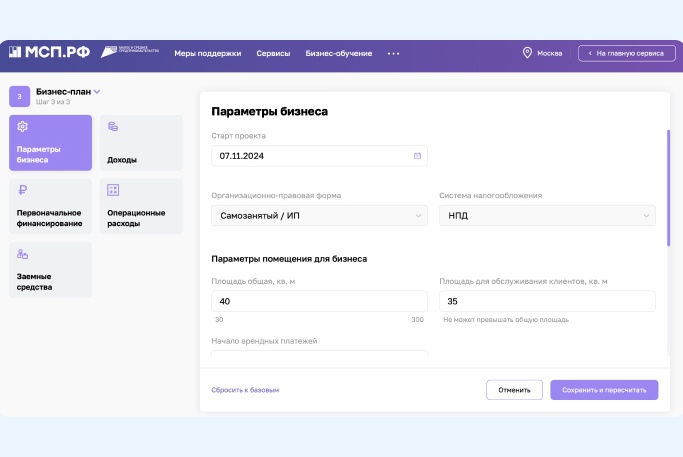Open the Организационно-правовая форма dropdown
This screenshot has height=457, width=683.
pyautogui.click(x=319, y=215)
